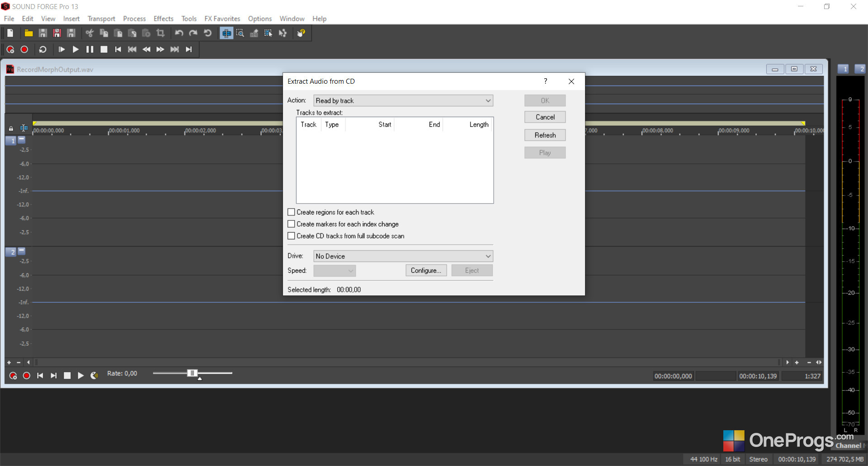Select the highlighted Edit tool icon

[x=226, y=33]
